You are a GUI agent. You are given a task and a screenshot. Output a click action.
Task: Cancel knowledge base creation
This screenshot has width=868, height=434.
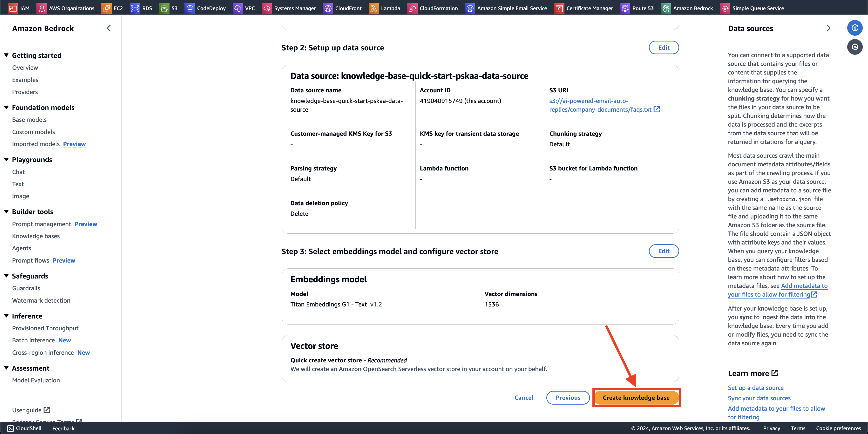[x=524, y=398]
